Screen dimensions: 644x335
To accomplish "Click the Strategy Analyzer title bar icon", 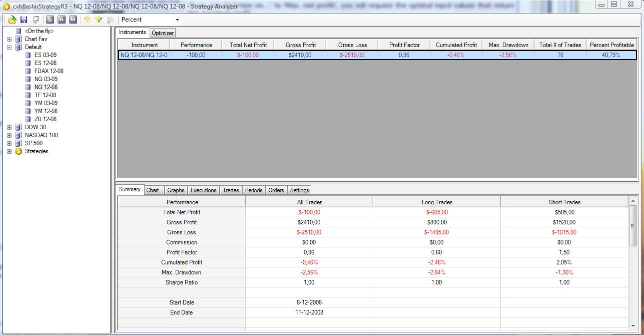I will 6,7.
